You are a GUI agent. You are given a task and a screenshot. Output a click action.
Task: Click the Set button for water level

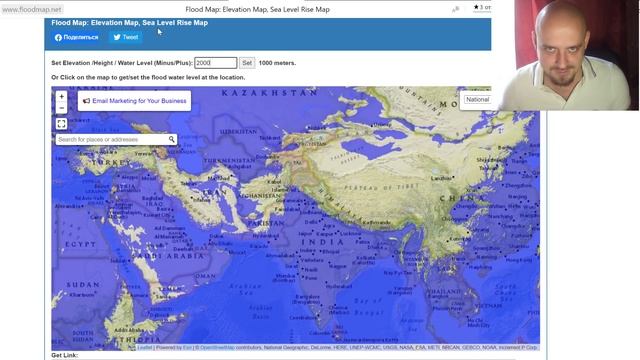[x=247, y=63]
